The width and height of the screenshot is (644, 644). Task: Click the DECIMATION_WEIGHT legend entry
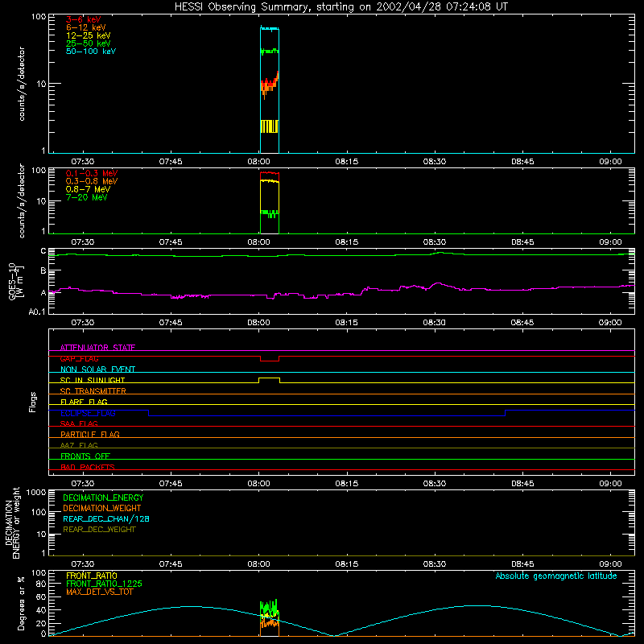point(102,508)
